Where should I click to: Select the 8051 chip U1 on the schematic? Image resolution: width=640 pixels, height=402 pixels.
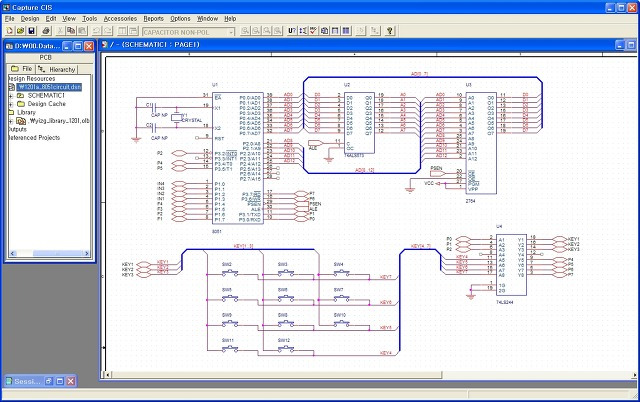click(x=238, y=158)
